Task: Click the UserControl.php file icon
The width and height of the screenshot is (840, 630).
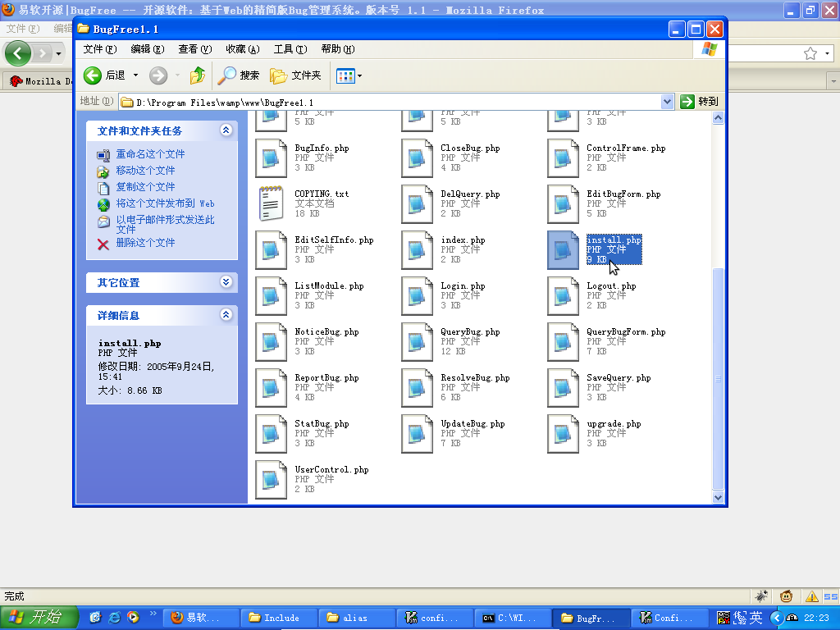Action: point(271,480)
